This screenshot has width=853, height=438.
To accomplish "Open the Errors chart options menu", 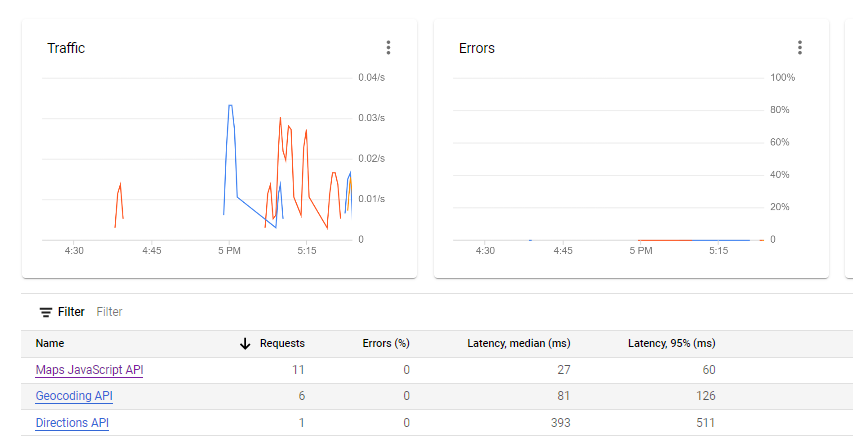I will (800, 48).
